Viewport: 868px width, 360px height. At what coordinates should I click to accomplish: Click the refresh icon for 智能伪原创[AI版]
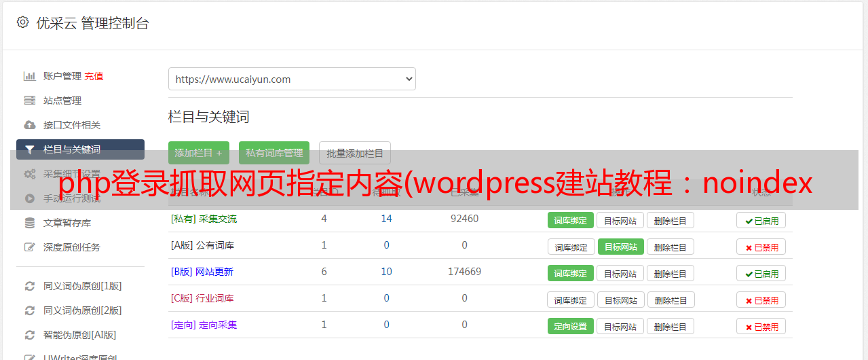pyautogui.click(x=29, y=335)
